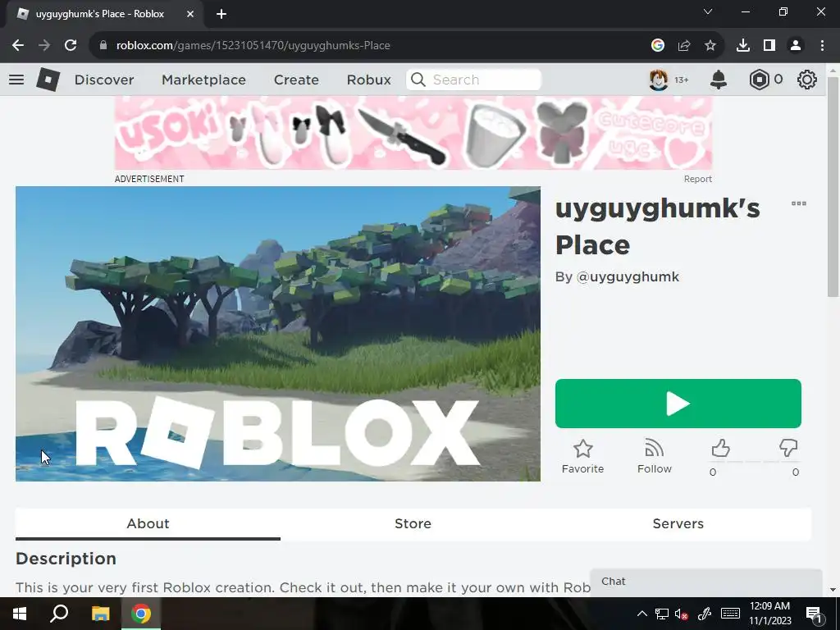This screenshot has height=630, width=840.
Task: Open a new browser tab
Action: pos(221,14)
